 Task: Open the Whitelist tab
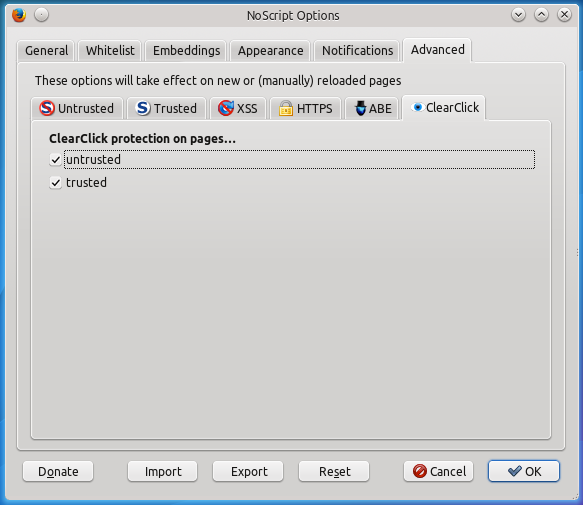click(110, 51)
